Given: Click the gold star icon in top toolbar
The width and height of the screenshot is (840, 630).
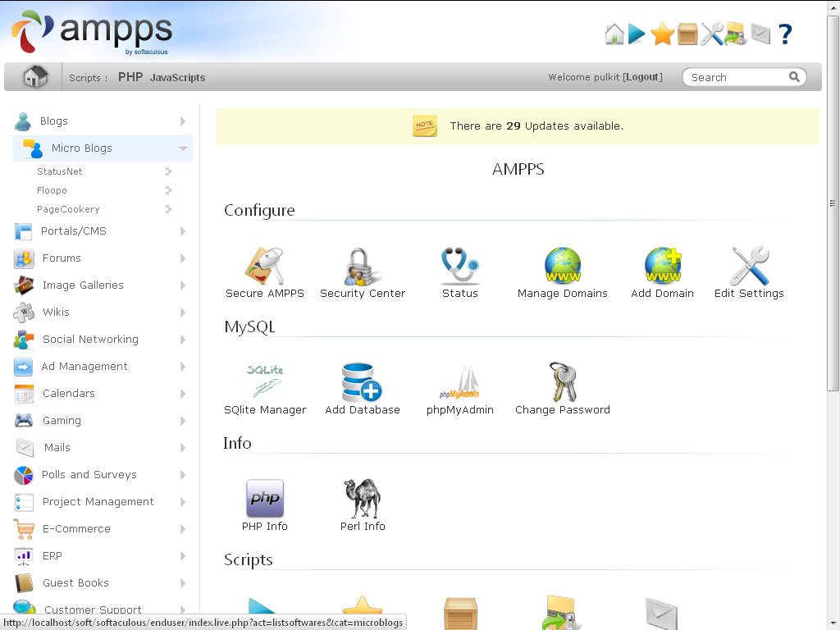Looking at the screenshot, I should (x=662, y=34).
